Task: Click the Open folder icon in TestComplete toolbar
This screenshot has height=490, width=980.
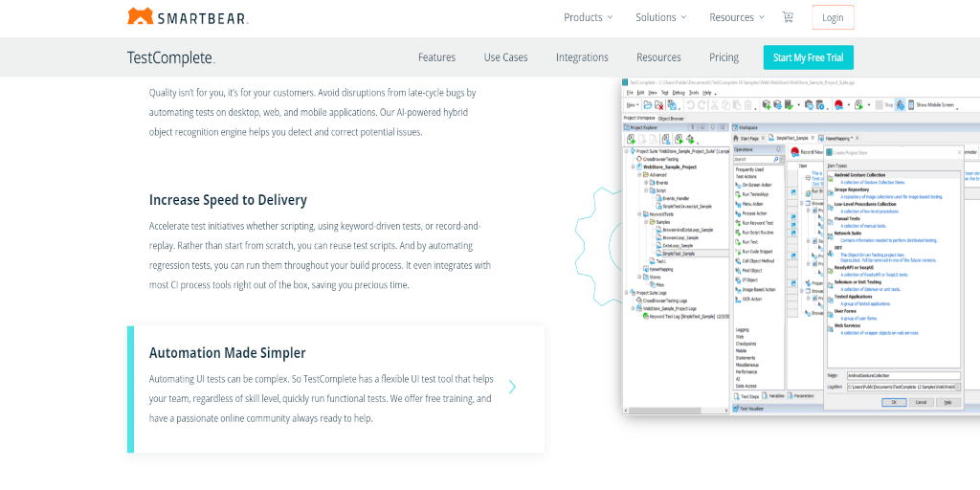Action: click(x=648, y=105)
